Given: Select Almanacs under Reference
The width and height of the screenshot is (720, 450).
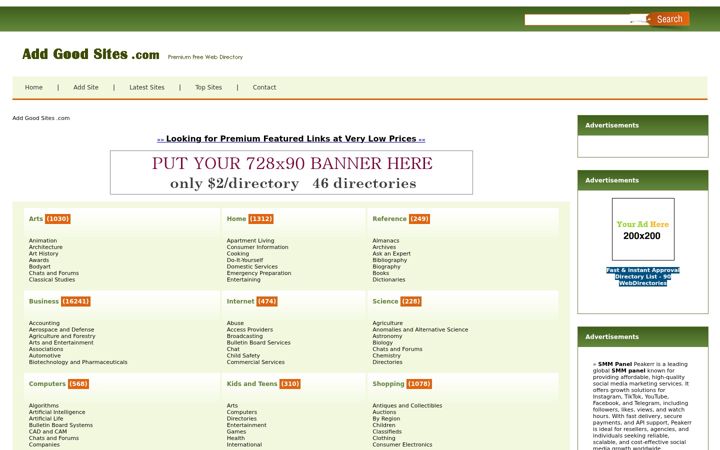Looking at the screenshot, I should coord(386,241).
